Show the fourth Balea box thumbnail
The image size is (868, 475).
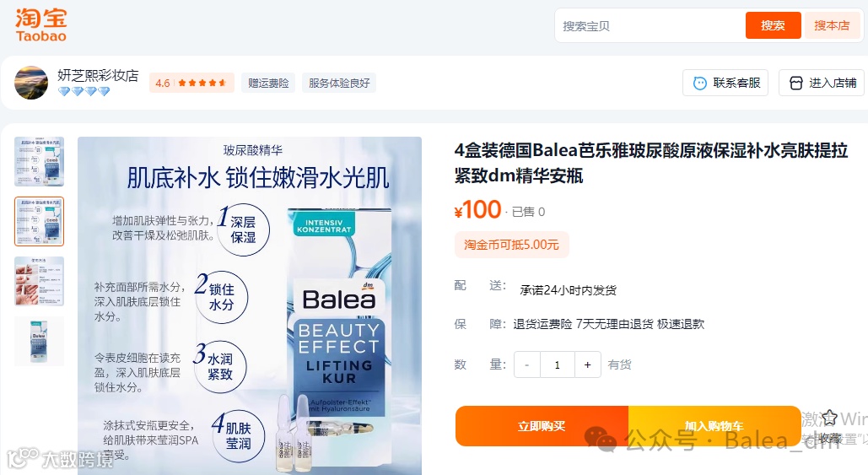click(x=40, y=341)
